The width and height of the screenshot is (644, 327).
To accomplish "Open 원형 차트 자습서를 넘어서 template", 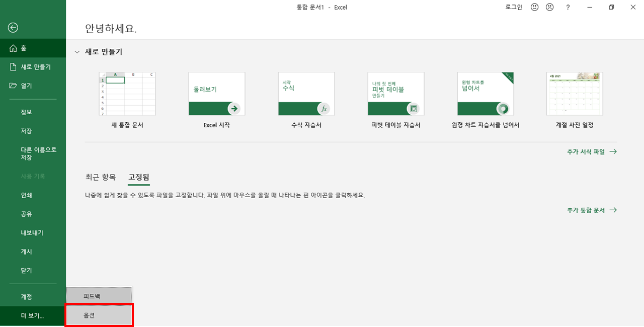I will coord(486,101).
